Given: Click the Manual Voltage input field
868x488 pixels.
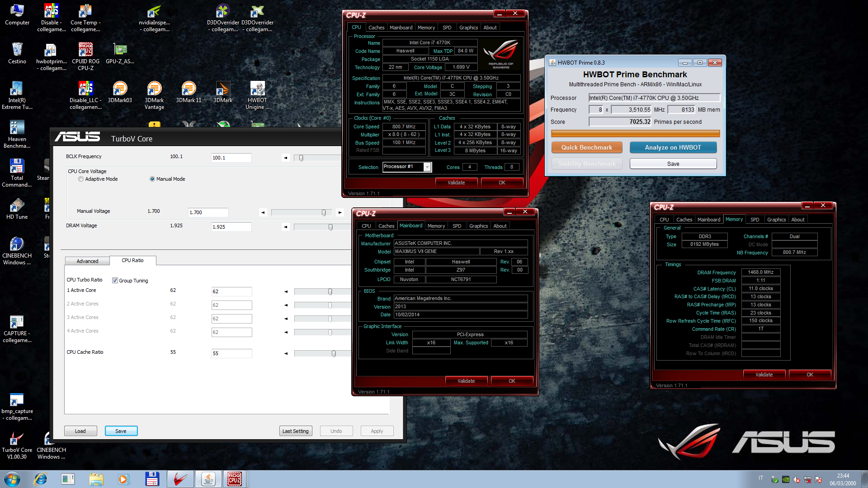Looking at the screenshot, I should (x=208, y=212).
